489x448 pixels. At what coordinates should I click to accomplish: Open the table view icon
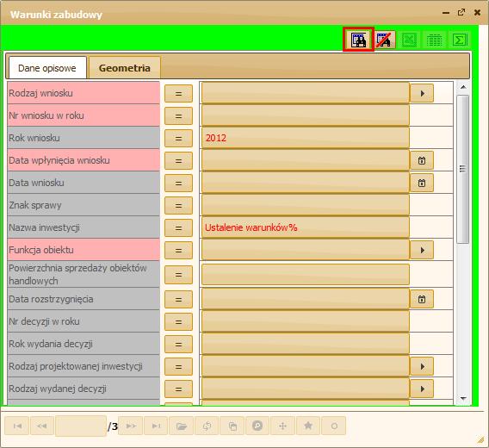pyautogui.click(x=434, y=40)
